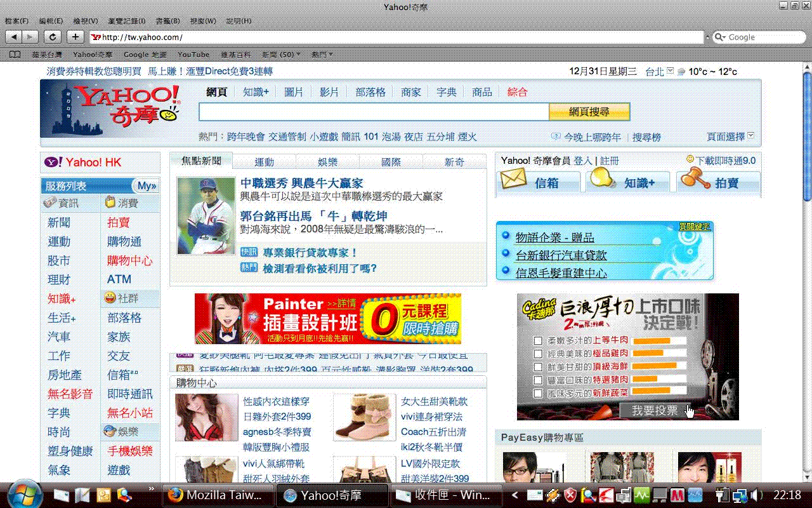Switch to the 運動 news tab
Screen dimensions: 812x508
tap(265, 162)
